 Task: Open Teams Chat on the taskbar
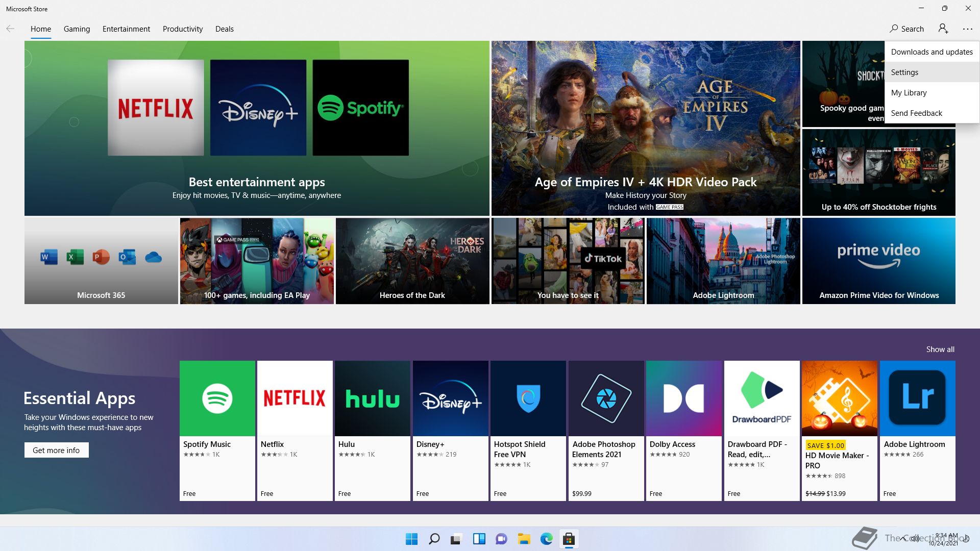click(502, 539)
